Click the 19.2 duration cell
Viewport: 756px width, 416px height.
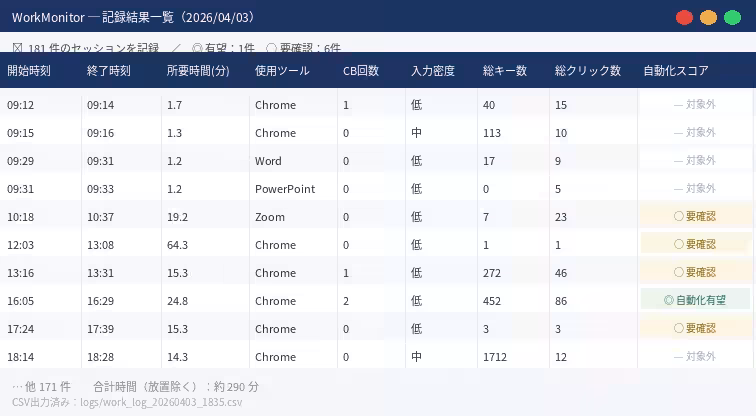[177, 217]
